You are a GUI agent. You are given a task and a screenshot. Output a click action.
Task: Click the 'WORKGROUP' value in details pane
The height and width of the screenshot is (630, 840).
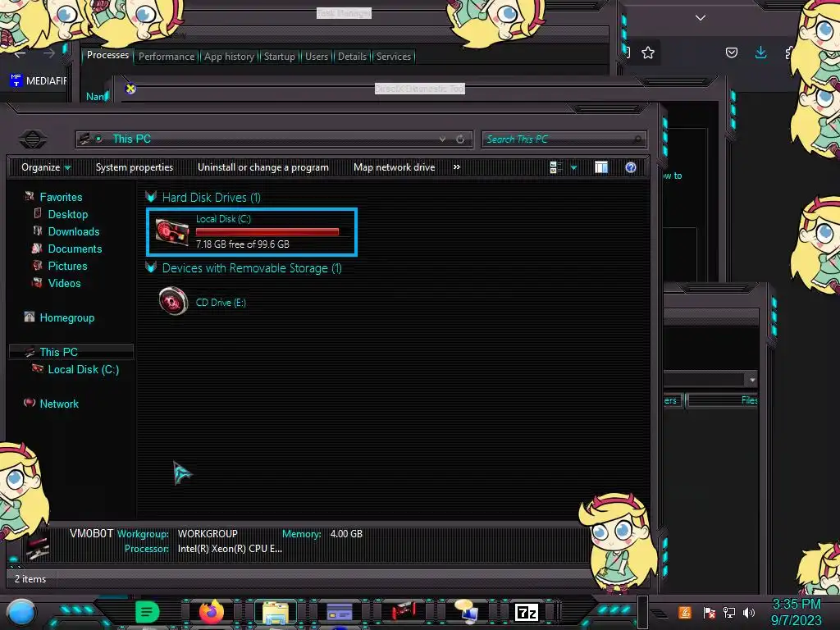coord(208,533)
